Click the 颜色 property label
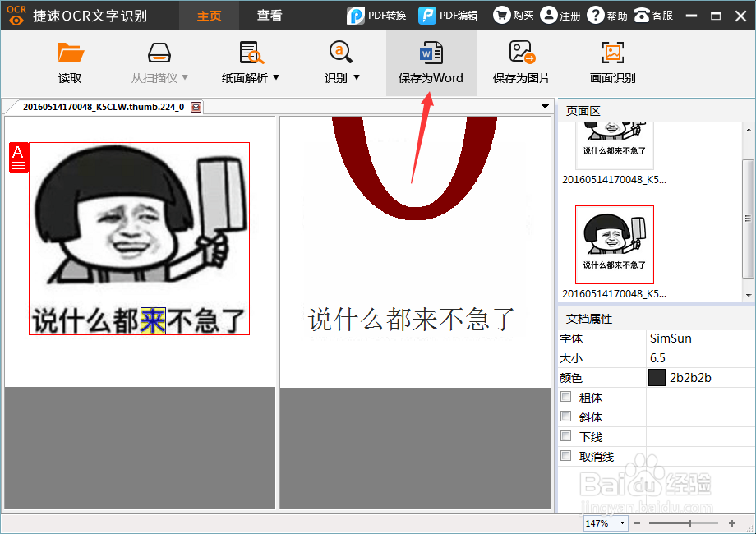 (571, 379)
